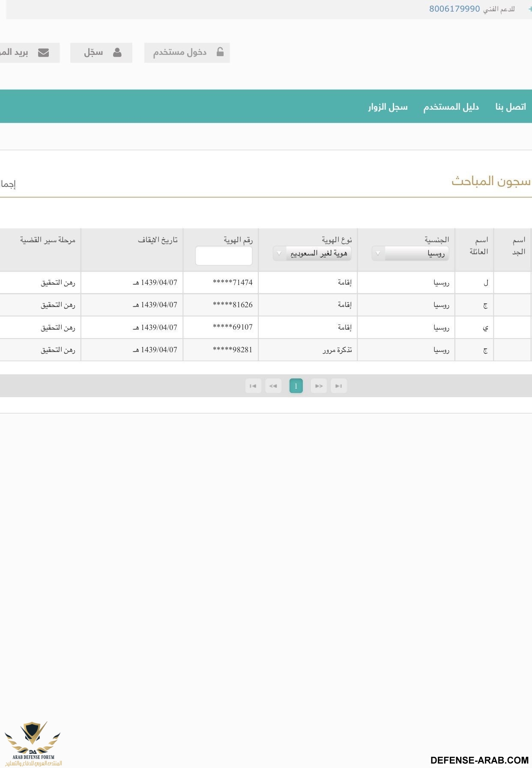
Task: Open the دليل المستخدم menu item
Action: [451, 107]
